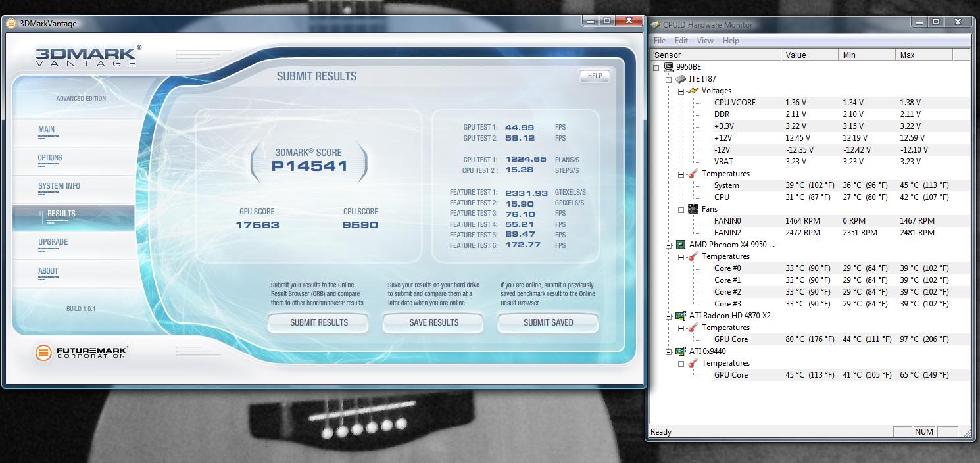The image size is (980, 463).
Task: Click the Submit Saved button
Action: click(x=548, y=323)
